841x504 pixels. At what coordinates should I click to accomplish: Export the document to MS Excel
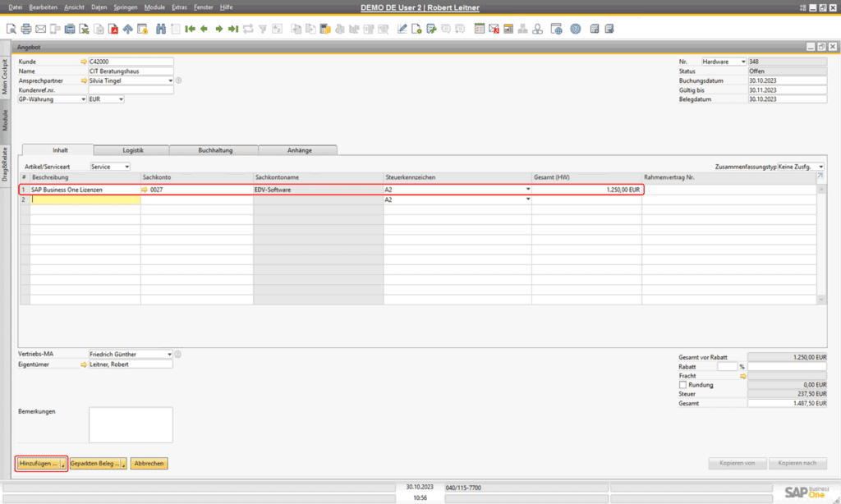coord(83,29)
